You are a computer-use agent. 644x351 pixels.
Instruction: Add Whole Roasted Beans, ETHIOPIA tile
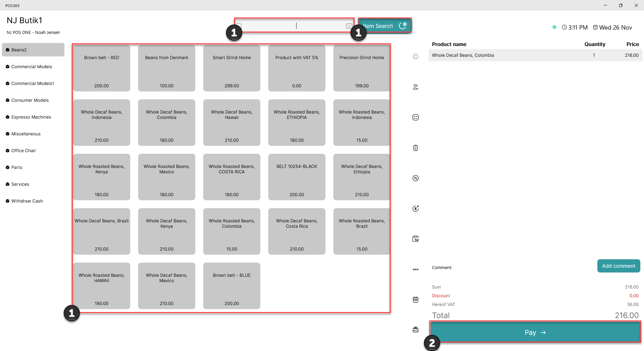click(297, 123)
